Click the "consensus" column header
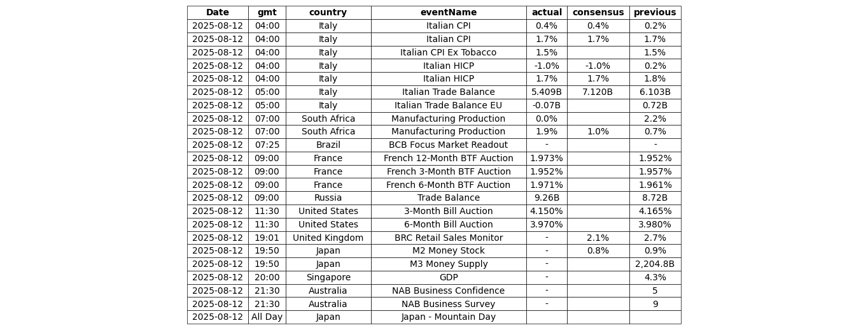Image resolution: width=868 pixels, height=330 pixels. click(598, 13)
